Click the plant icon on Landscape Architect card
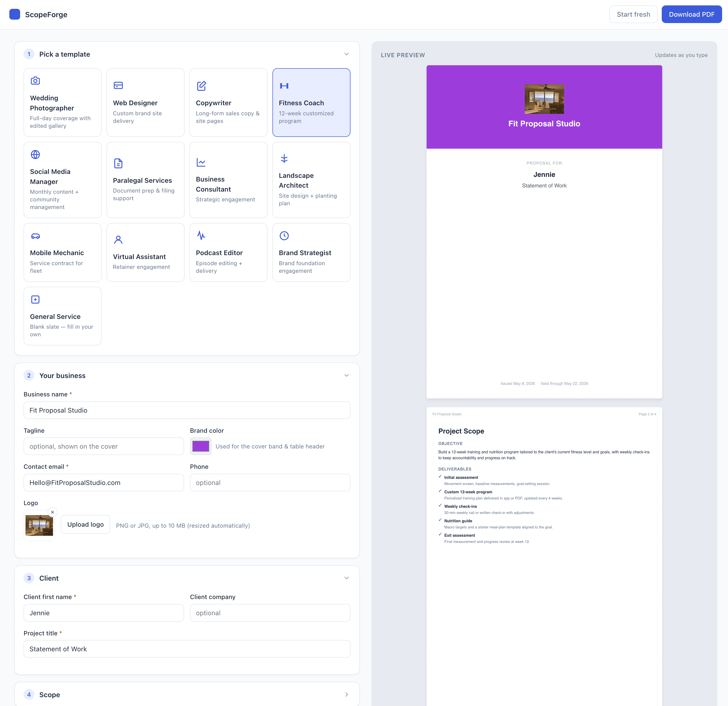This screenshot has width=728, height=706. 284,158
